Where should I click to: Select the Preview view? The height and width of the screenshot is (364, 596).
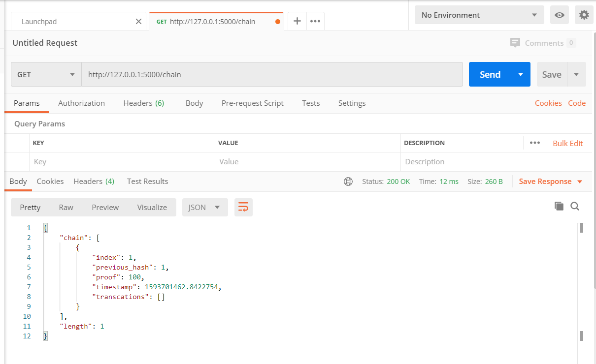point(105,207)
